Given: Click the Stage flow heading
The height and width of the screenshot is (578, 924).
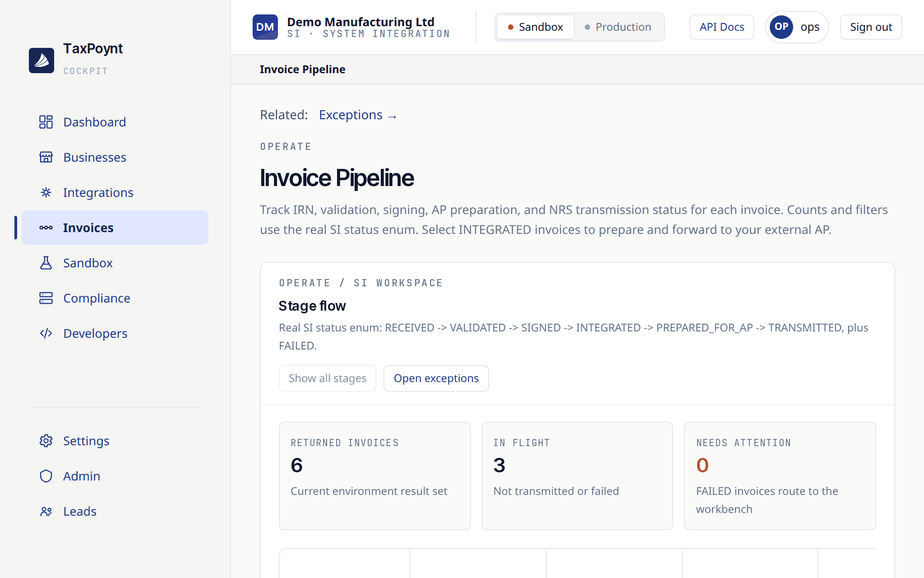Looking at the screenshot, I should [312, 306].
